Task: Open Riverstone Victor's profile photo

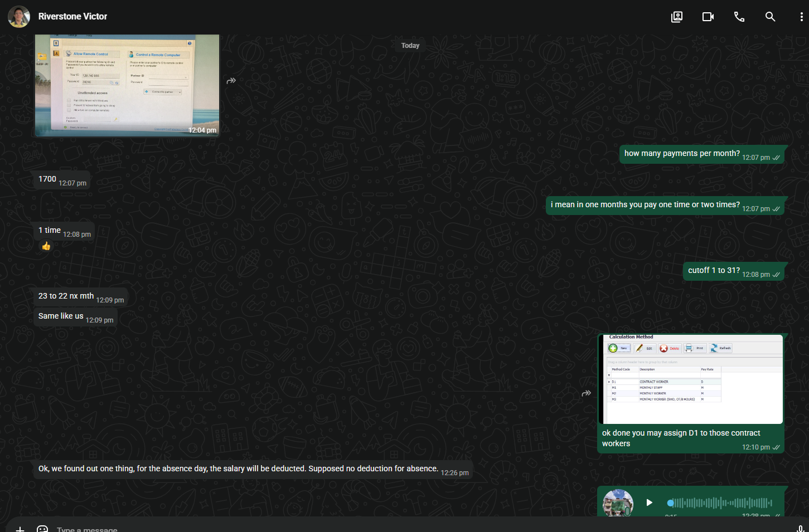Action: [19, 17]
